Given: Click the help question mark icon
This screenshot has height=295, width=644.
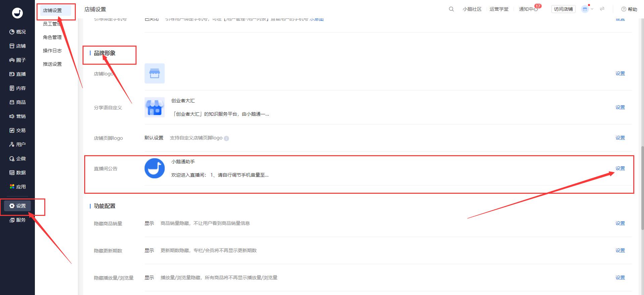Looking at the screenshot, I should coord(624,9).
